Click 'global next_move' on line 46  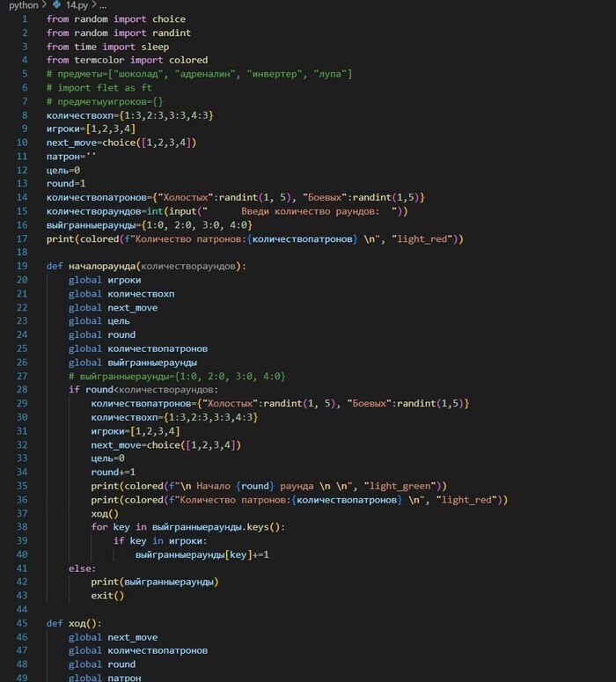coord(114,637)
